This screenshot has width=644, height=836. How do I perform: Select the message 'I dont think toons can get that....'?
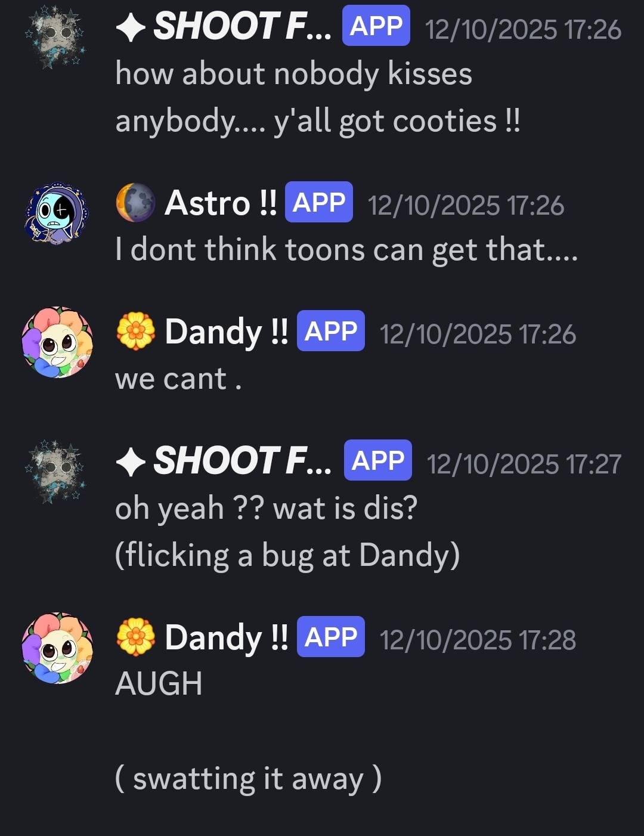pos(346,249)
